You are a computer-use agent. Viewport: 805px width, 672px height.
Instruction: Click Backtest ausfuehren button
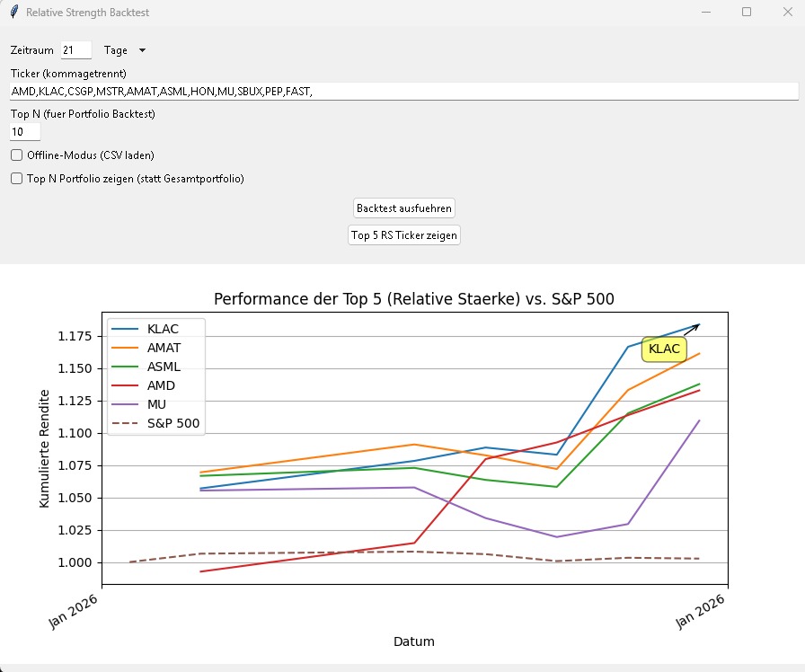click(x=404, y=208)
